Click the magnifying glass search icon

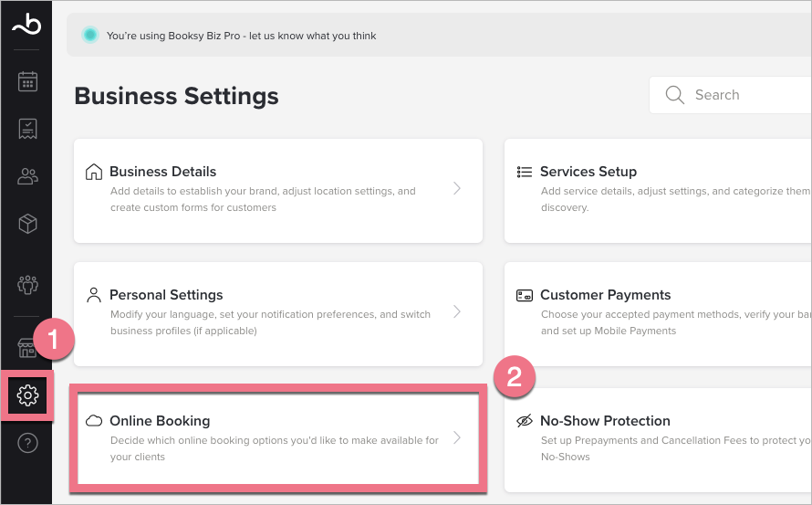[x=675, y=95]
